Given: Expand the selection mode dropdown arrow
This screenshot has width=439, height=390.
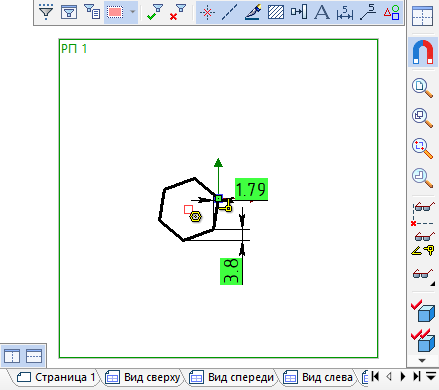Looking at the screenshot, I should 132,12.
